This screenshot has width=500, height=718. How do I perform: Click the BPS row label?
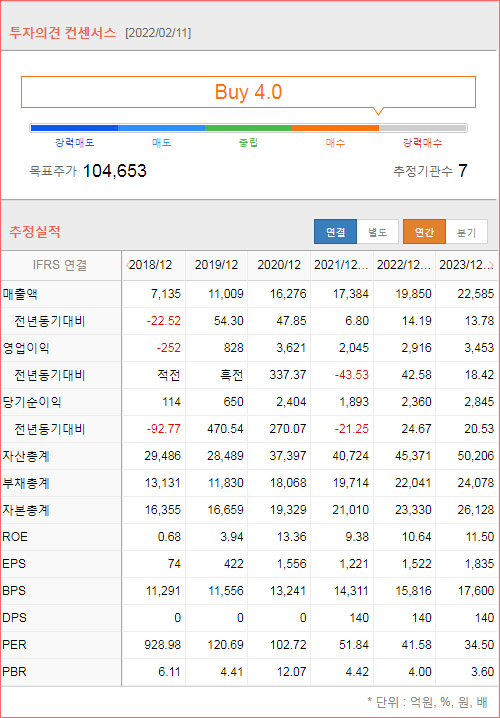coord(14,591)
